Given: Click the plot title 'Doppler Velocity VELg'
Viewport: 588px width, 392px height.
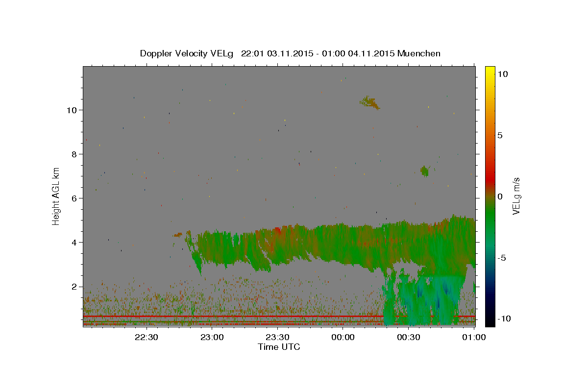Looking at the screenshot, I should click(x=188, y=53).
